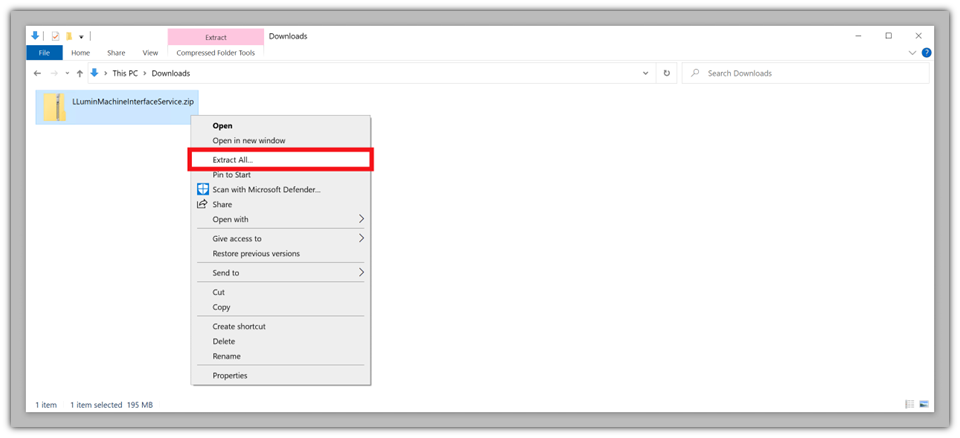Click the Properties quick access toolbar icon

coord(55,36)
